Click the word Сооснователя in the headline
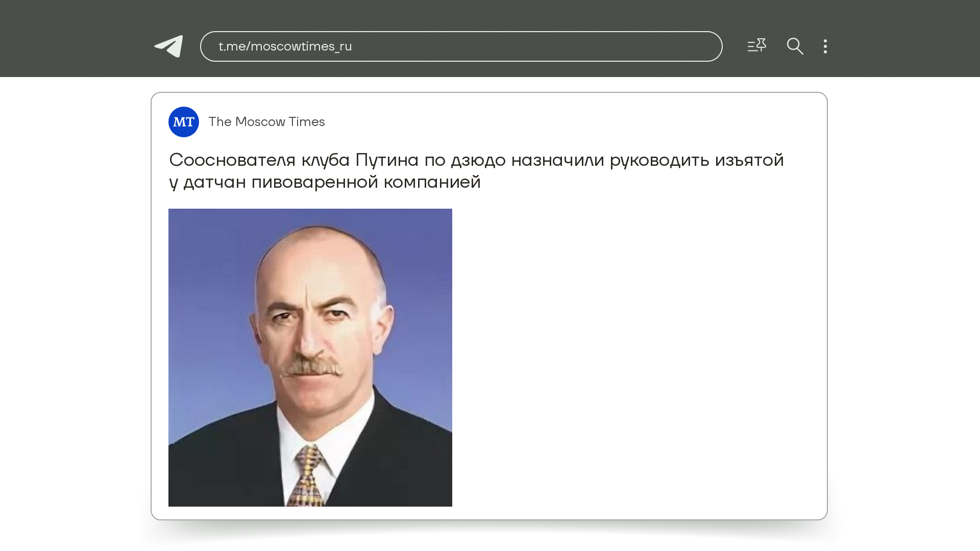Viewport: 980px width, 551px height. coord(232,160)
